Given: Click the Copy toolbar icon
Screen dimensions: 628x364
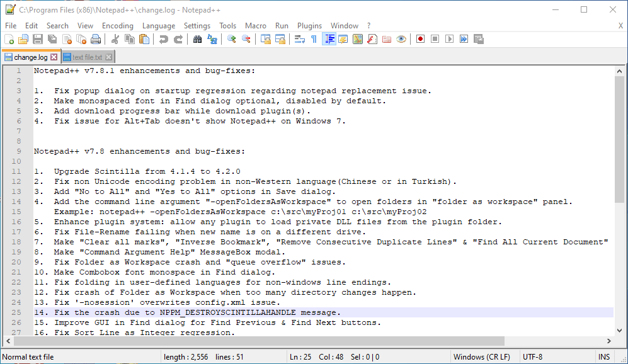Looking at the screenshot, I should click(x=129, y=39).
